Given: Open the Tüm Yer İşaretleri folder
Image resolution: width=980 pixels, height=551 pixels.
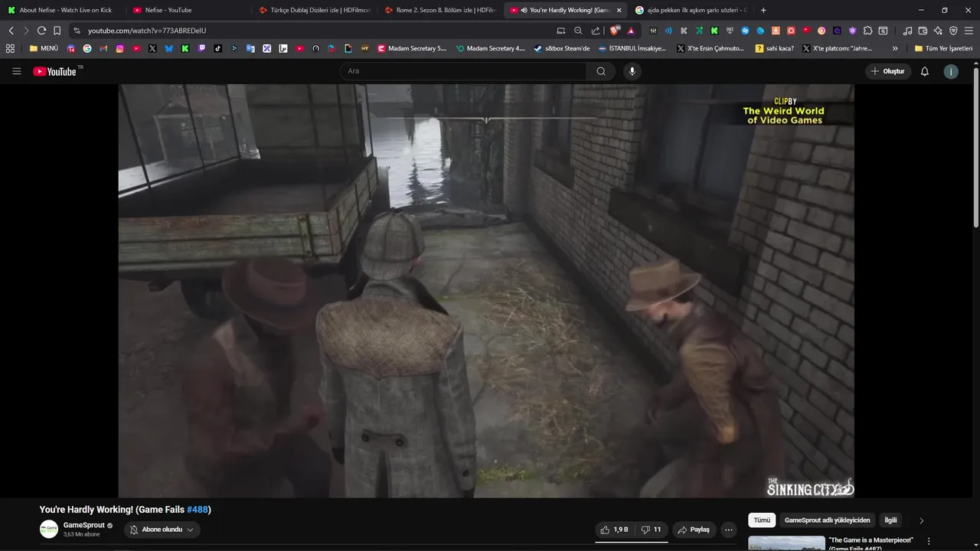Looking at the screenshot, I should coord(943,48).
